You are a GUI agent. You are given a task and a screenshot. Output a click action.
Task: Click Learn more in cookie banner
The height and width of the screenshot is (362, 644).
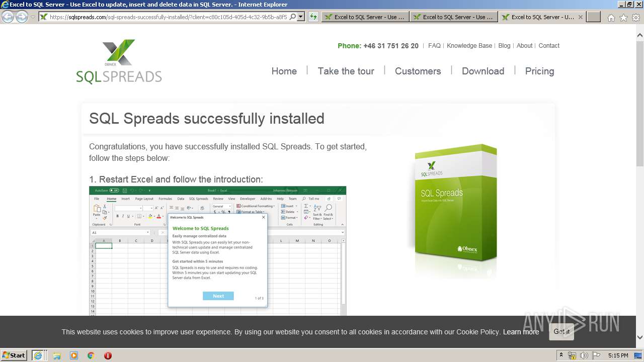click(521, 332)
